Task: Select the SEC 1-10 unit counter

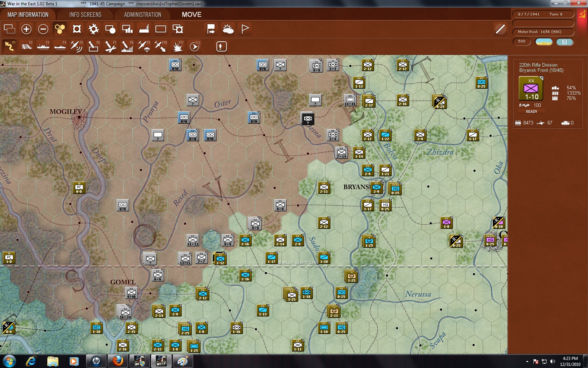Action: point(97,328)
